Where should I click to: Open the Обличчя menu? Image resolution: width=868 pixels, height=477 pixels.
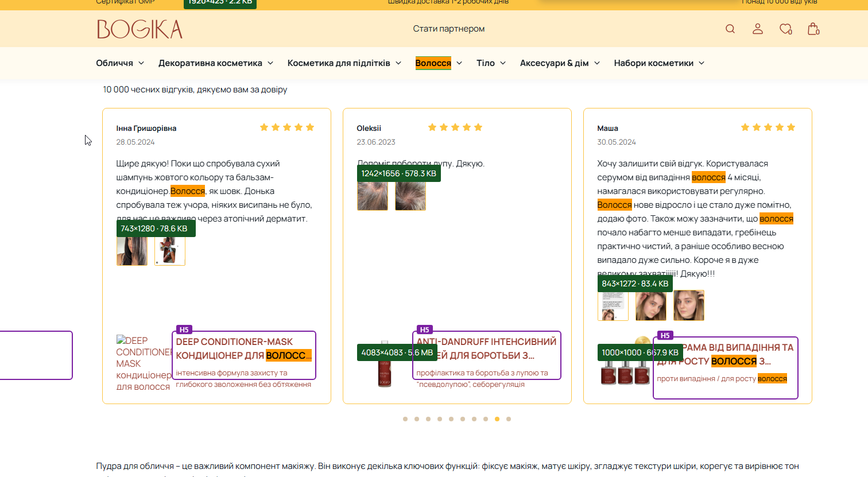click(115, 63)
